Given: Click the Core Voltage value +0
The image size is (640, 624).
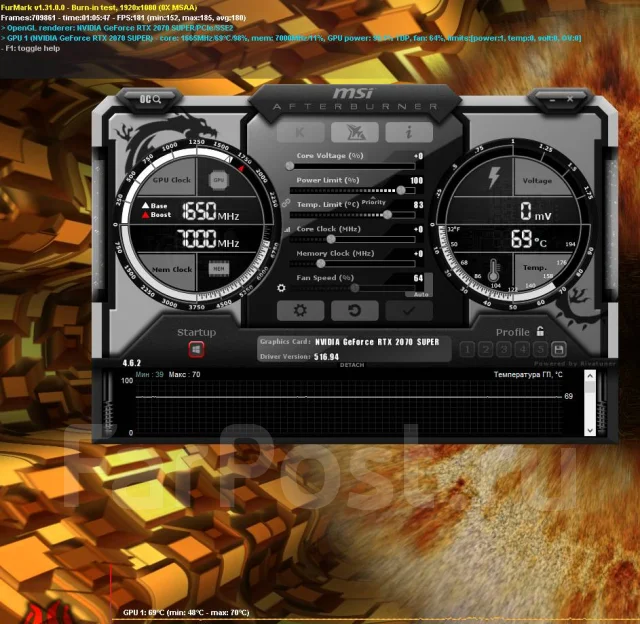Looking at the screenshot, I should 418,156.
